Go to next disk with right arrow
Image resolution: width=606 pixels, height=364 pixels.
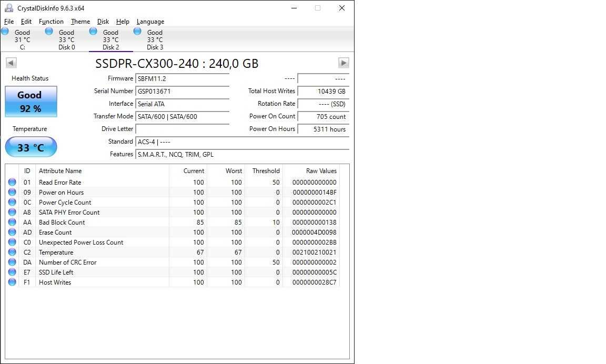344,63
